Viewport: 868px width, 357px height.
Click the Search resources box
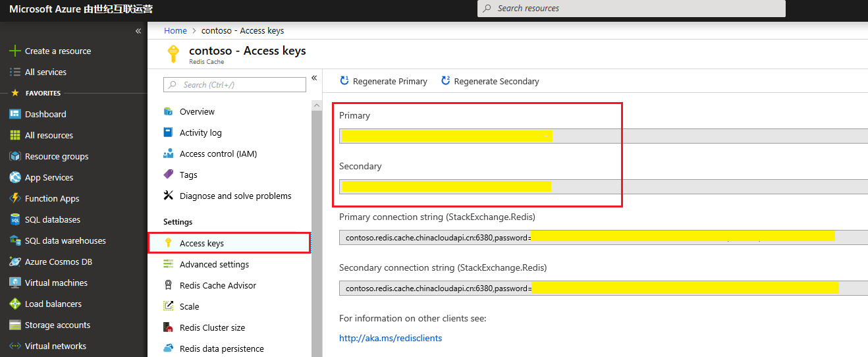(631, 9)
